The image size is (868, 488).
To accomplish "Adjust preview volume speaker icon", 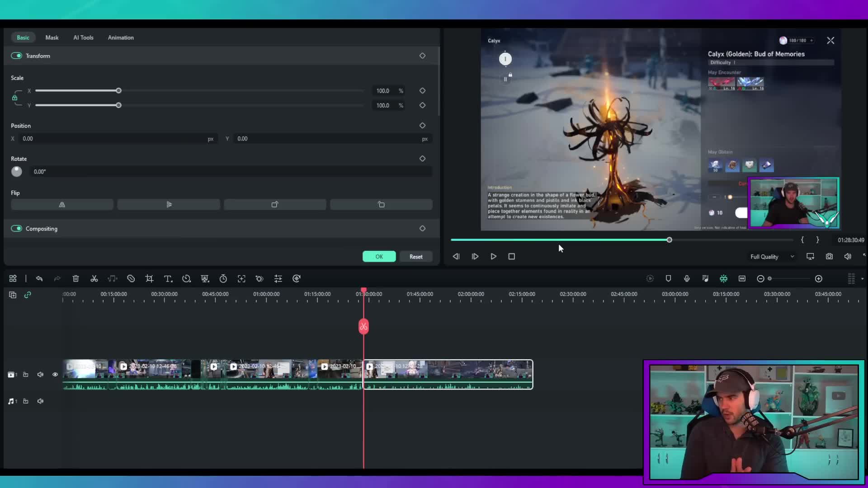I will [848, 257].
